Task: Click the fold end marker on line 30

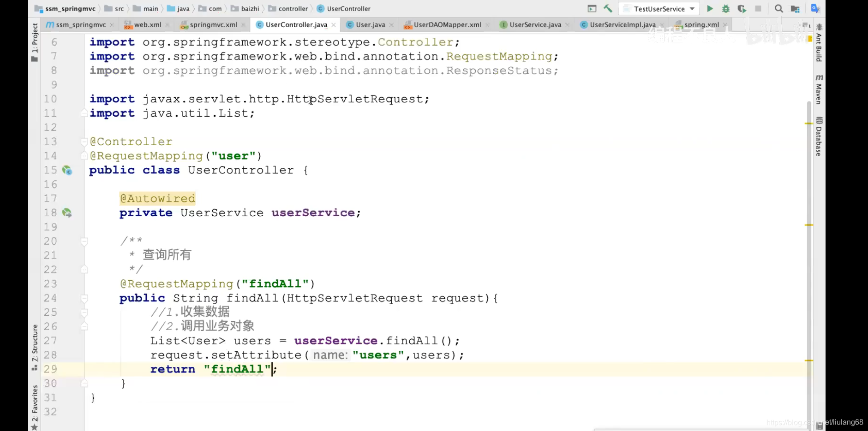Action: click(x=84, y=383)
